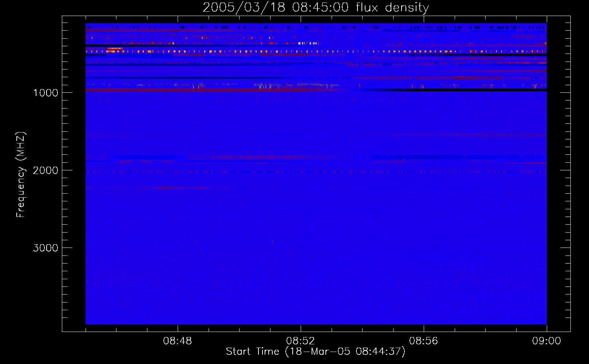Click the 08:48 time tick label

(178, 341)
